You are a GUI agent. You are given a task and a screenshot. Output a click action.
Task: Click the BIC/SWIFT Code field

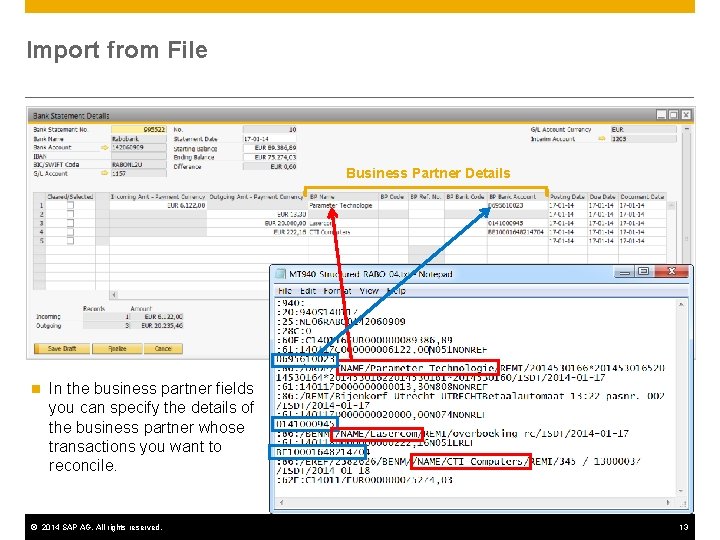tap(139, 164)
